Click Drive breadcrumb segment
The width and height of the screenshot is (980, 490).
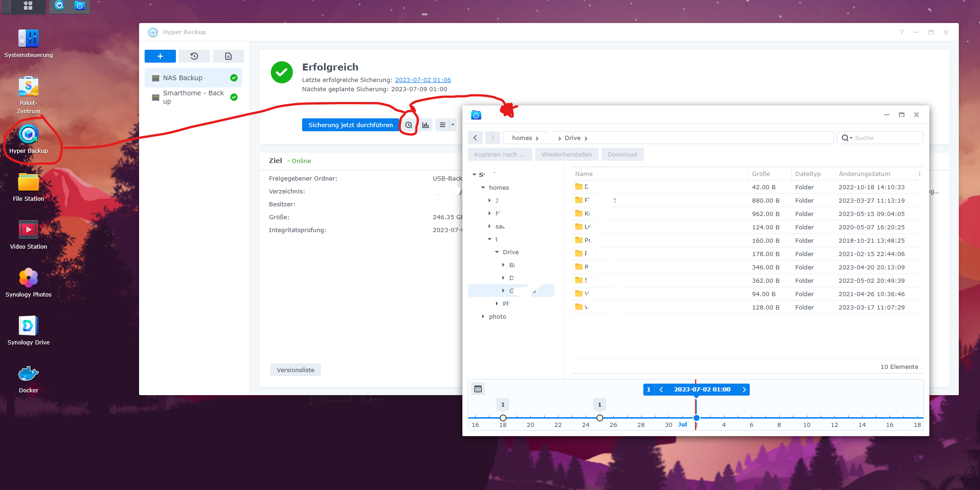[572, 138]
